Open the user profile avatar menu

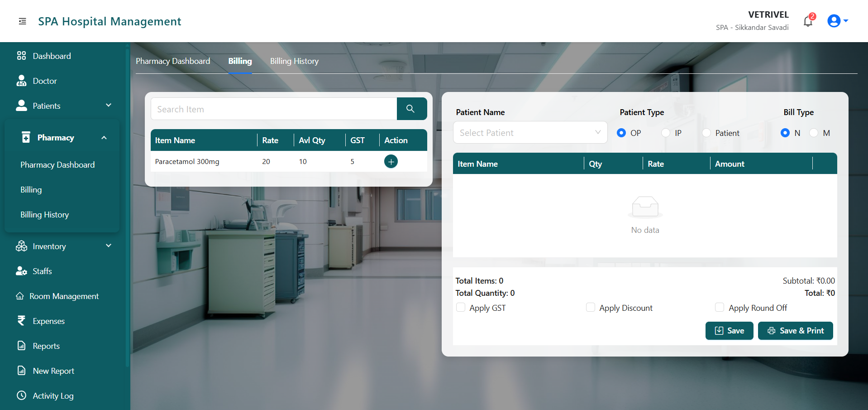(x=837, y=21)
